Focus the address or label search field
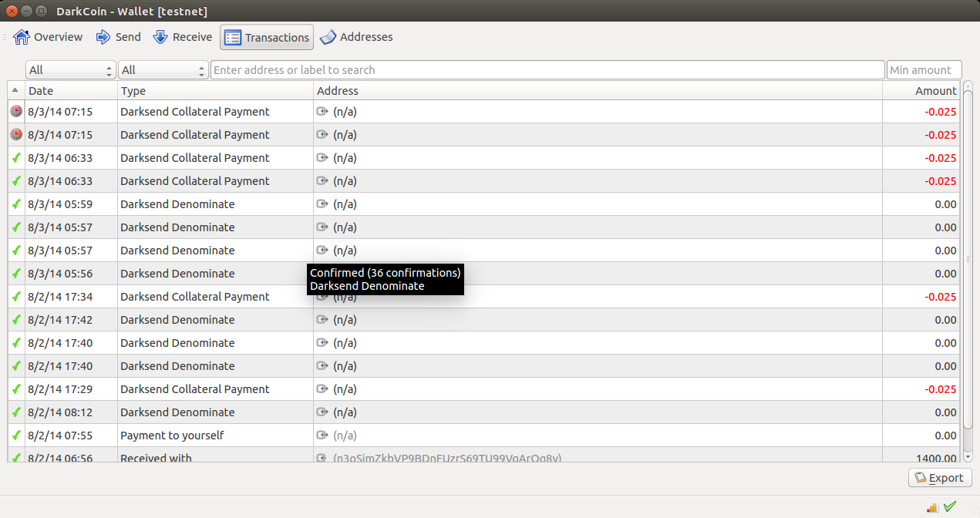The width and height of the screenshot is (980, 518). pyautogui.click(x=547, y=70)
